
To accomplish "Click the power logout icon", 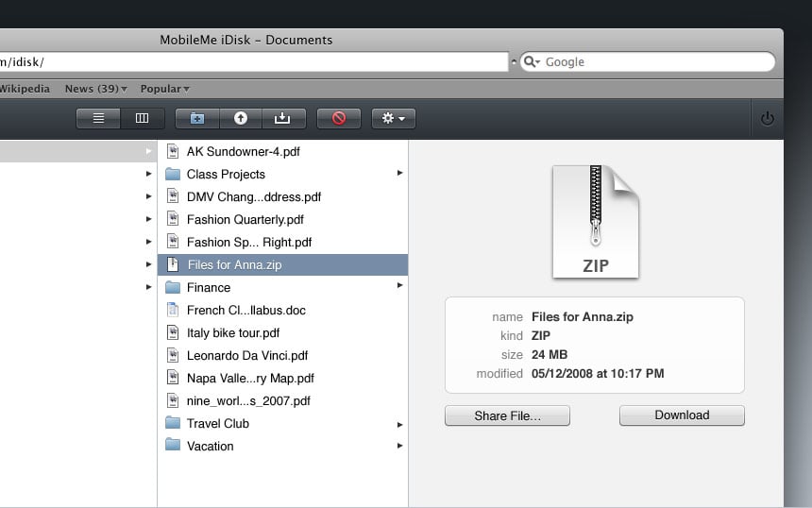I will [x=767, y=119].
